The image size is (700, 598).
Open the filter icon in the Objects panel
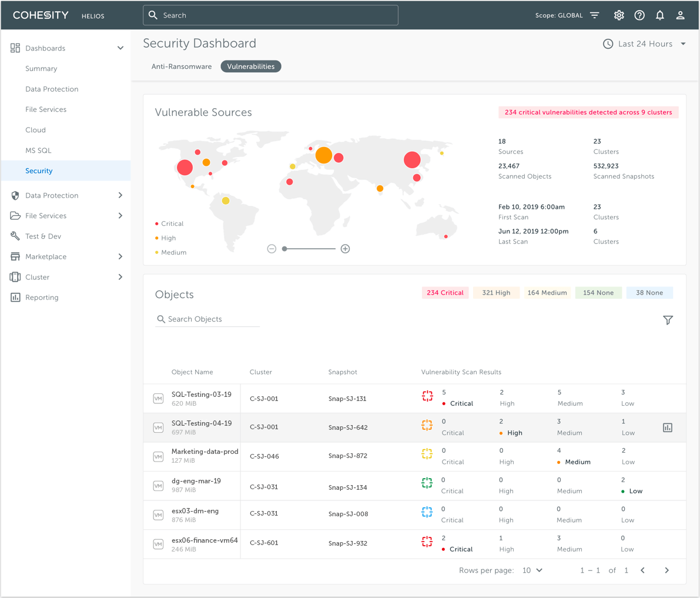(x=668, y=320)
